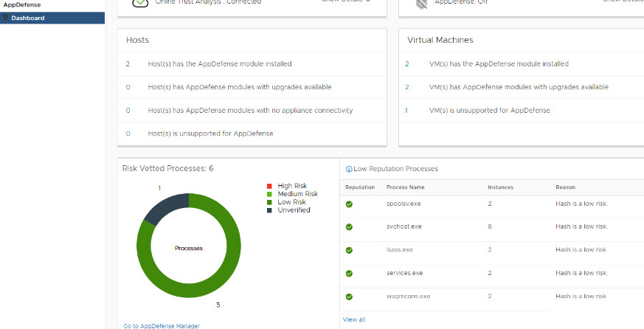Open count of VMs unsupported for AppDefense
The width and height of the screenshot is (644, 329).
tap(406, 111)
